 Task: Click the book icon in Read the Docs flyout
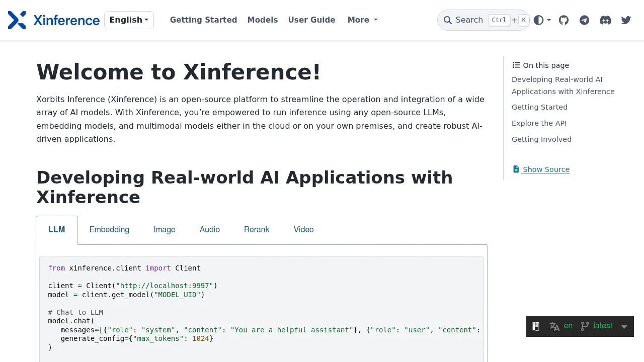(x=536, y=326)
